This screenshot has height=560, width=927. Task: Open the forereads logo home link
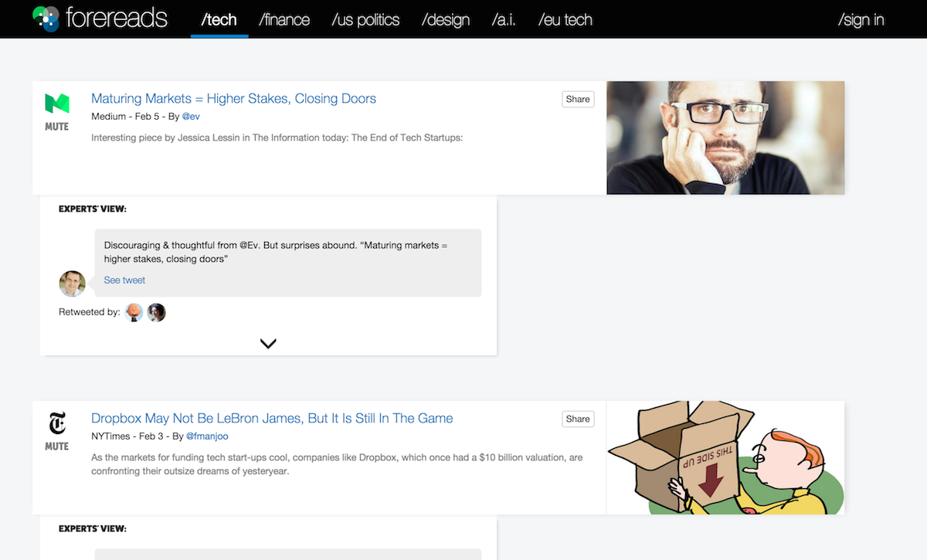100,19
